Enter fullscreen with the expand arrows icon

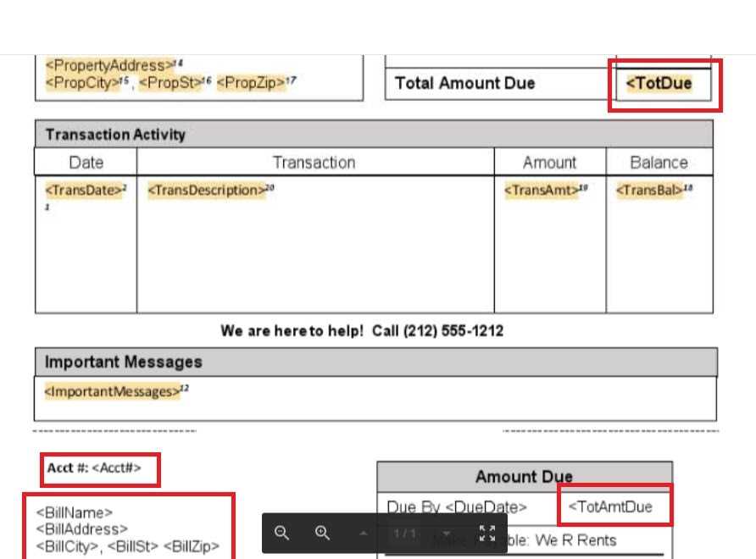point(487,534)
